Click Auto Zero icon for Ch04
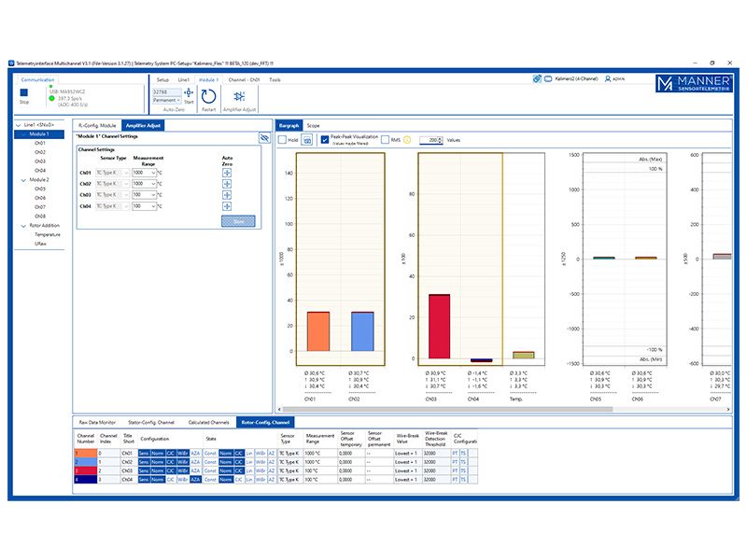Screen dimensions: 747x560 [227, 206]
